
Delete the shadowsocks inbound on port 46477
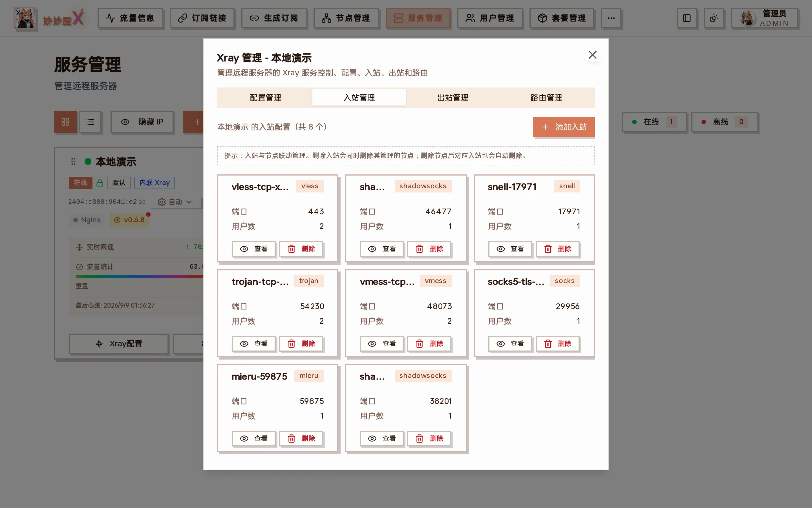point(429,249)
